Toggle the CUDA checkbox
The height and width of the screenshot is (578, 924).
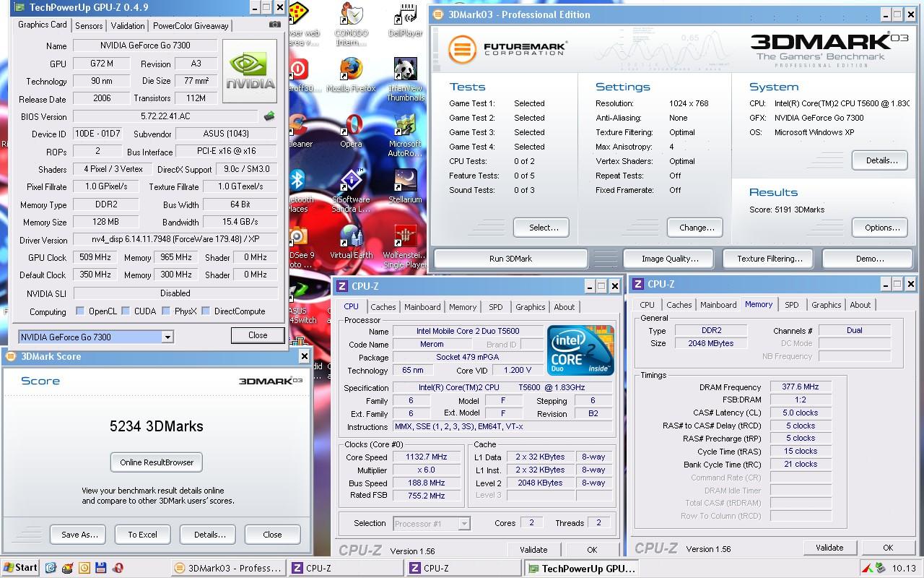click(126, 311)
